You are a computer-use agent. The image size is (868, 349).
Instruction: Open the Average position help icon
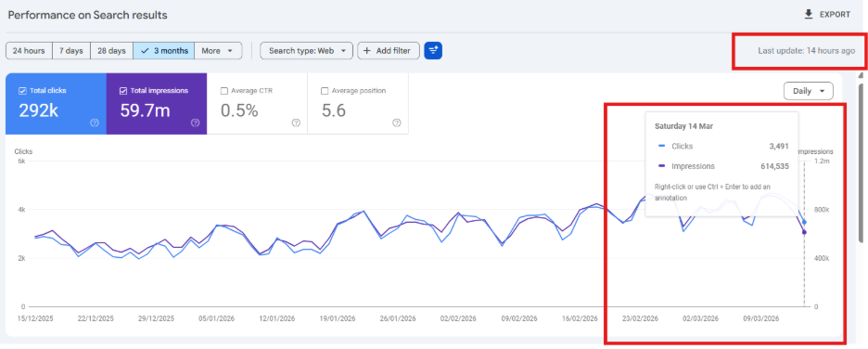(396, 123)
